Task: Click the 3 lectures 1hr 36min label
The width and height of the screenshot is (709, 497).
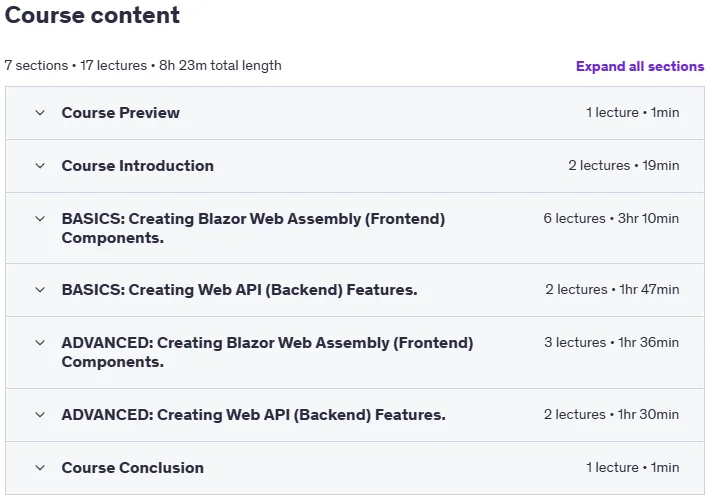Action: (x=611, y=342)
